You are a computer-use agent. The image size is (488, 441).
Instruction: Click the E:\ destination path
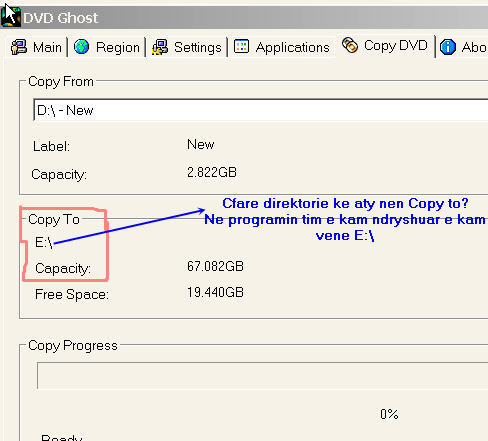(44, 242)
